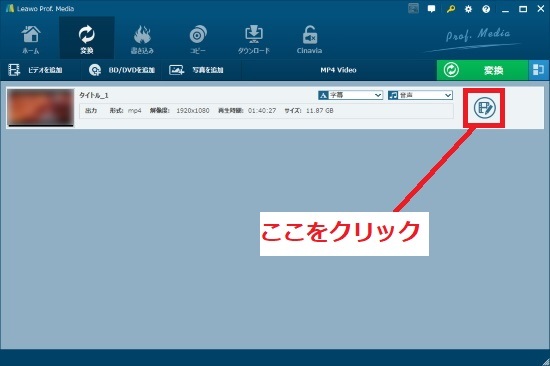Screen dimensions: 550x366
Task: Open the Home (ホーム) module
Action: [31, 39]
